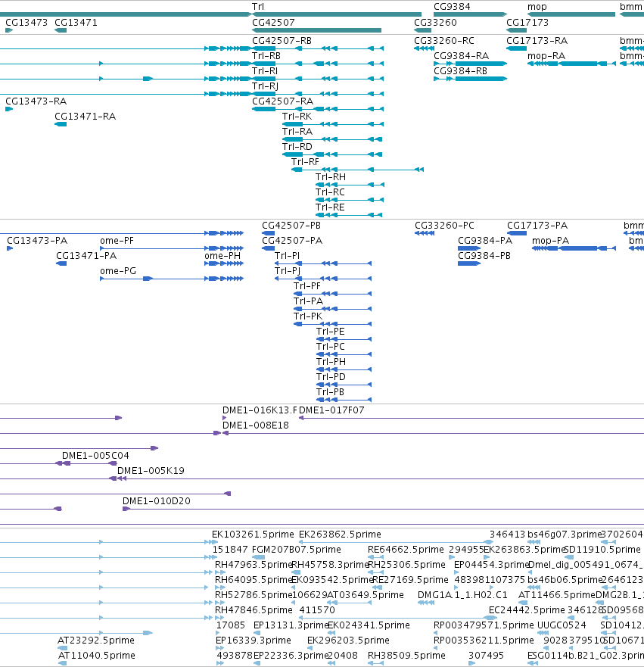The height and width of the screenshot is (667, 644).
Task: Click the mop gene label
Action: 537,7
